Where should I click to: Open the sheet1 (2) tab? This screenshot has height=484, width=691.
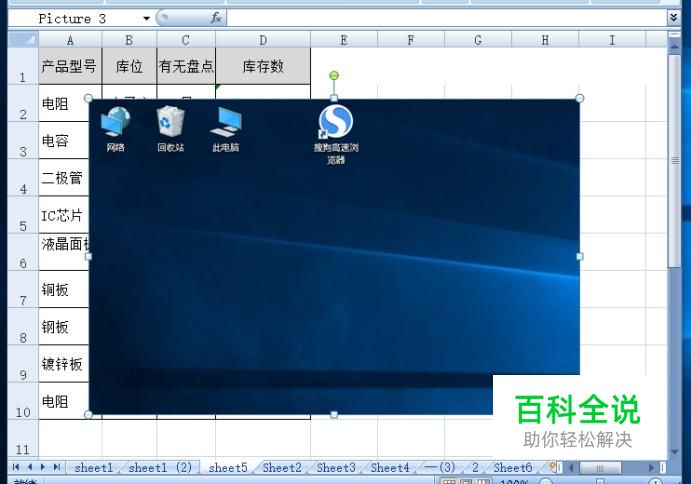(160, 467)
